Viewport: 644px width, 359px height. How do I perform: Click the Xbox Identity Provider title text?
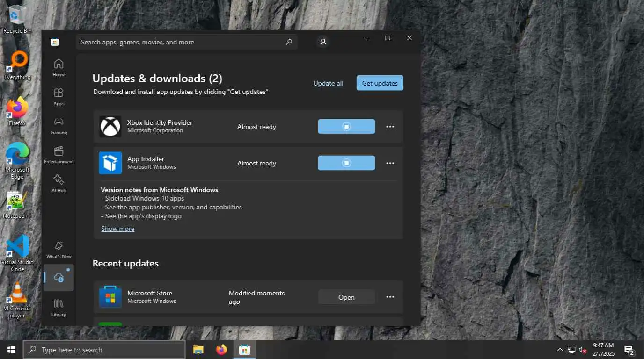(x=160, y=122)
